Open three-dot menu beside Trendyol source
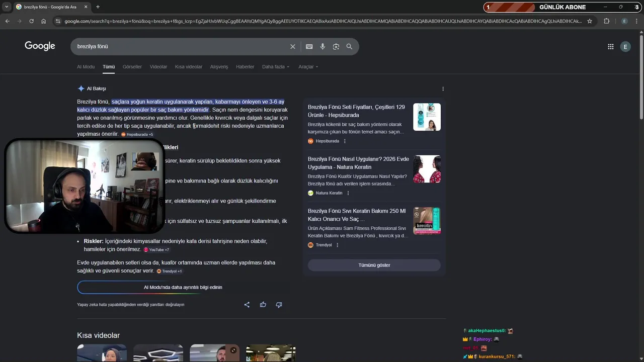 click(x=338, y=245)
